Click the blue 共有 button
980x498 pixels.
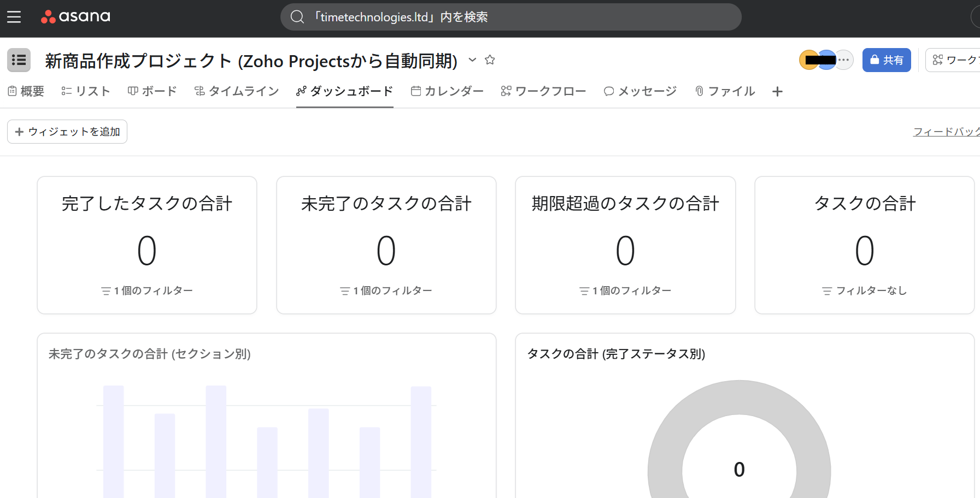pos(886,60)
